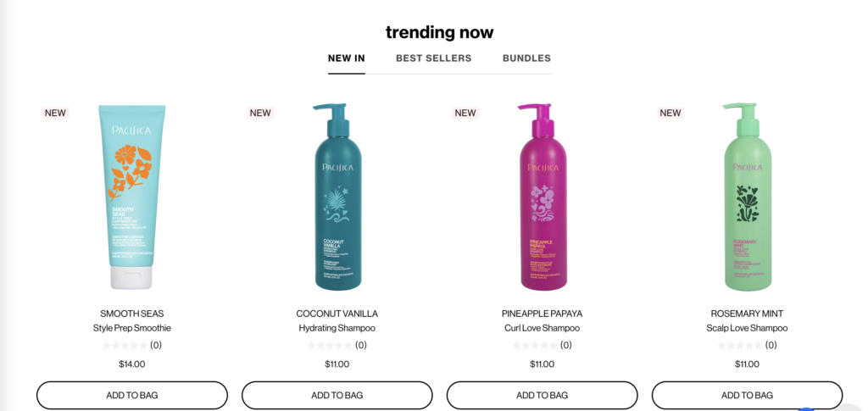
Task: Open the green Rosemary Mint bottle image
Action: (x=748, y=197)
